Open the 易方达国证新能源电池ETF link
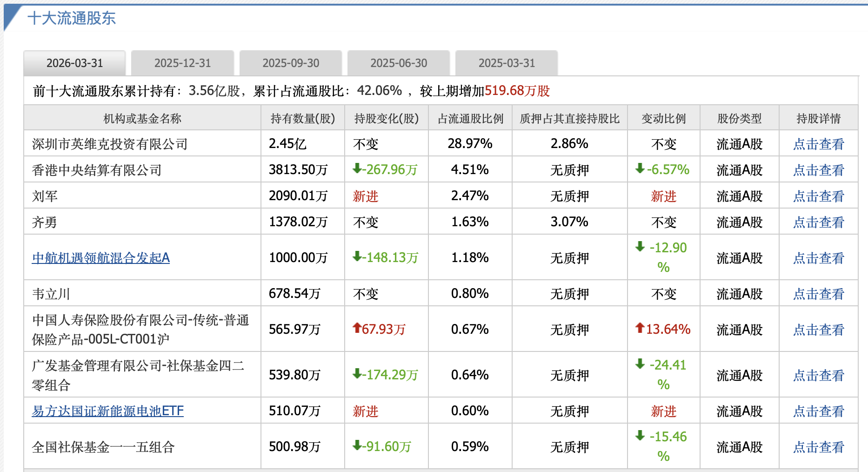 (x=108, y=411)
